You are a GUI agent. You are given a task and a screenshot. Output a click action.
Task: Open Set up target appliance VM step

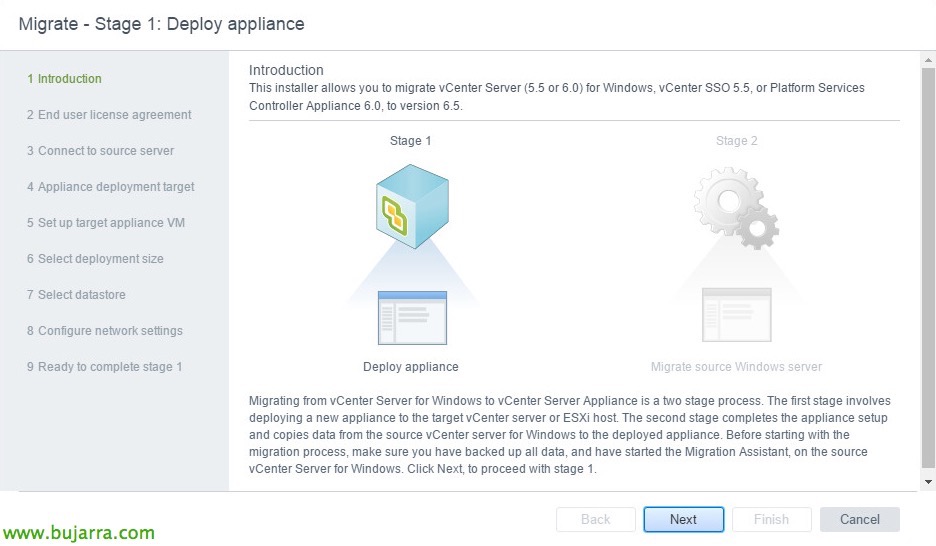click(105, 223)
